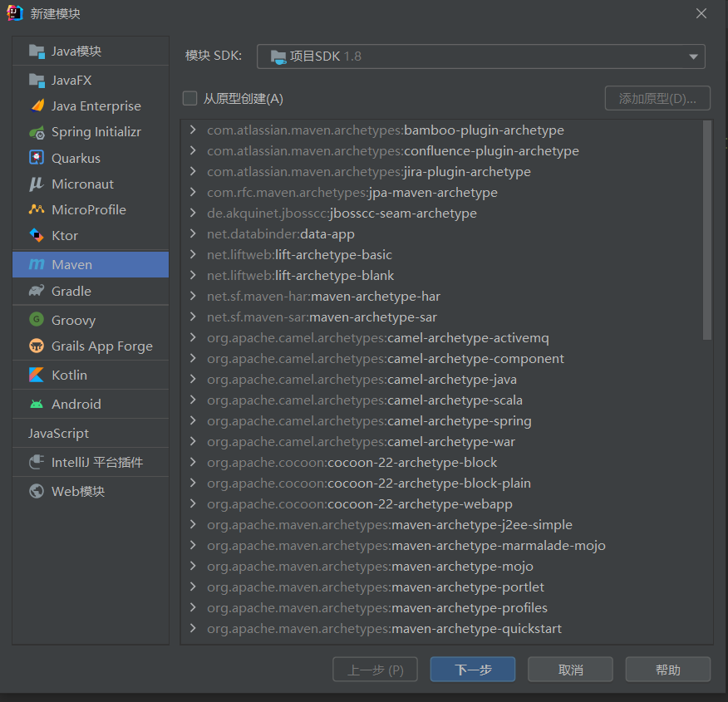728x702 pixels.
Task: Select maven-archetype-sar row
Action: click(442, 317)
